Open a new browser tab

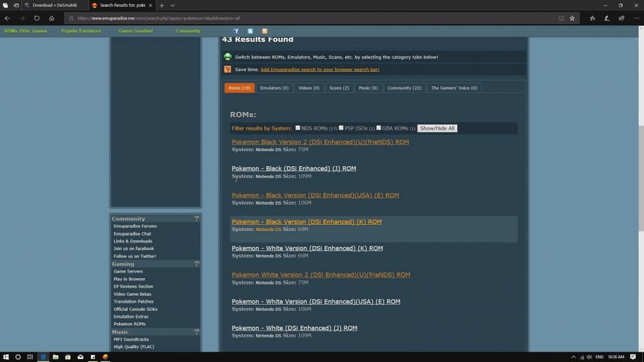(x=162, y=5)
